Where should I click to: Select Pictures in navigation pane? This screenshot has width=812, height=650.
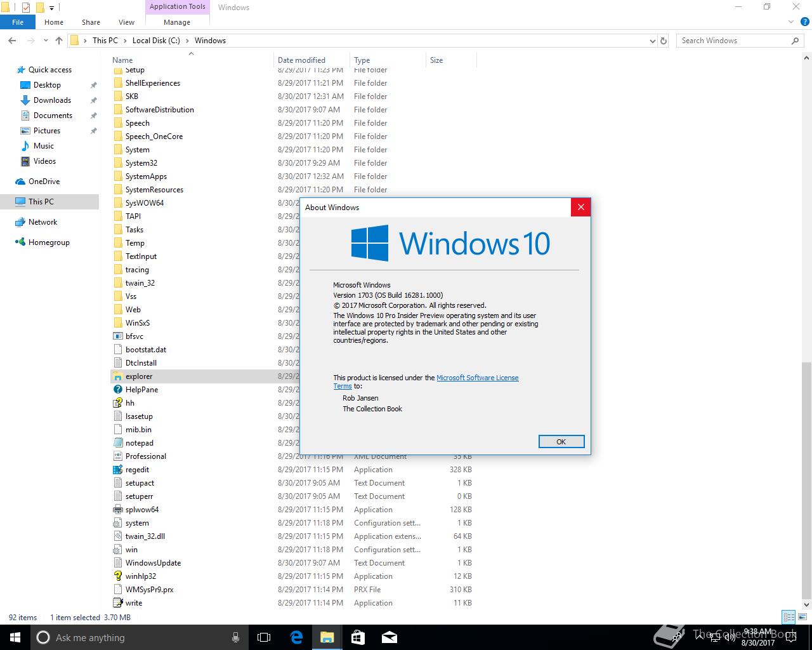pos(47,131)
